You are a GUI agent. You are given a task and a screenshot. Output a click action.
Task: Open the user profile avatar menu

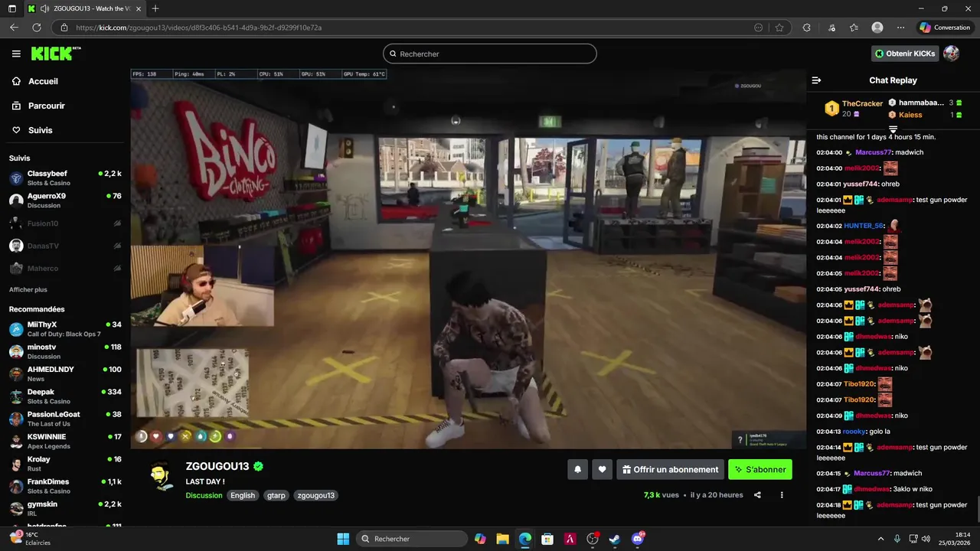point(951,54)
